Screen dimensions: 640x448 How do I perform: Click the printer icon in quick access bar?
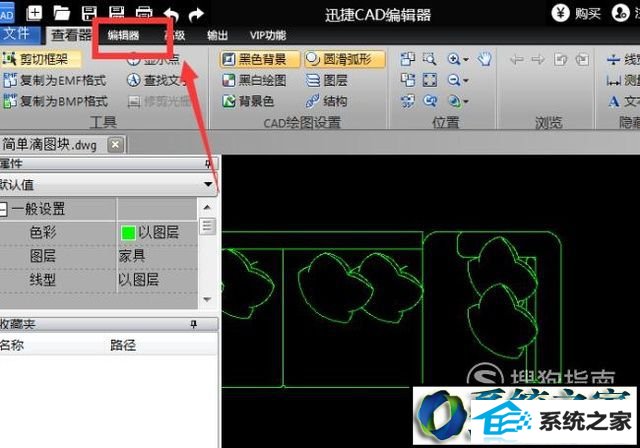point(144,12)
